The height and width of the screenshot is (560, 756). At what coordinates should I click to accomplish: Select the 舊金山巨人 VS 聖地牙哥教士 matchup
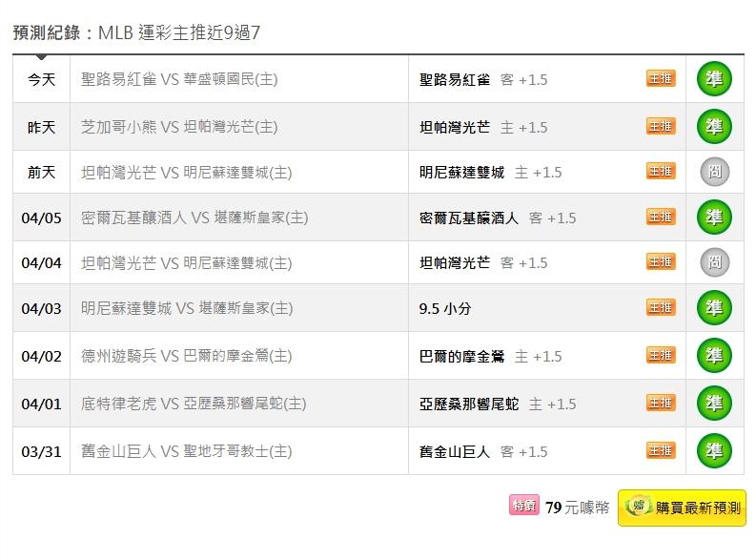tap(187, 451)
